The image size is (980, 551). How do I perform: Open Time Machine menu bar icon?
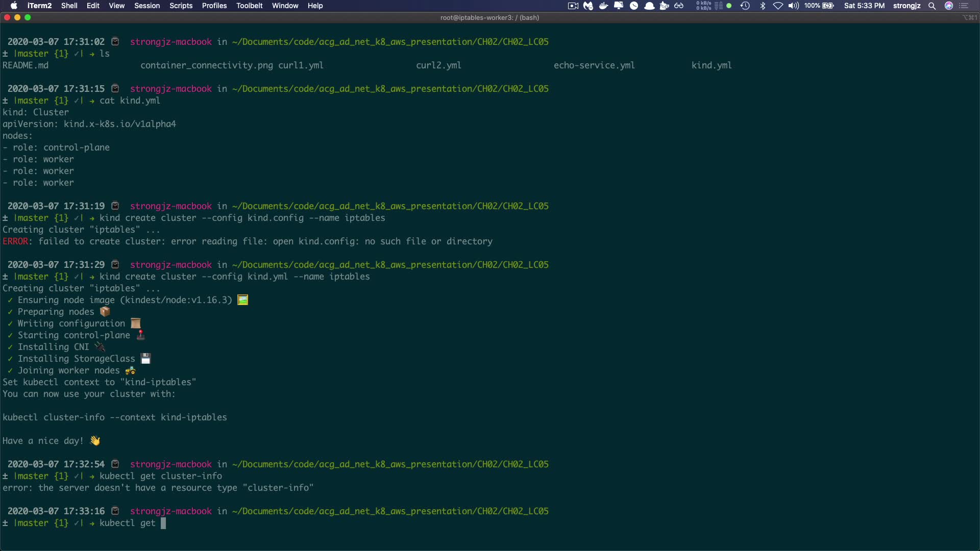pyautogui.click(x=745, y=6)
